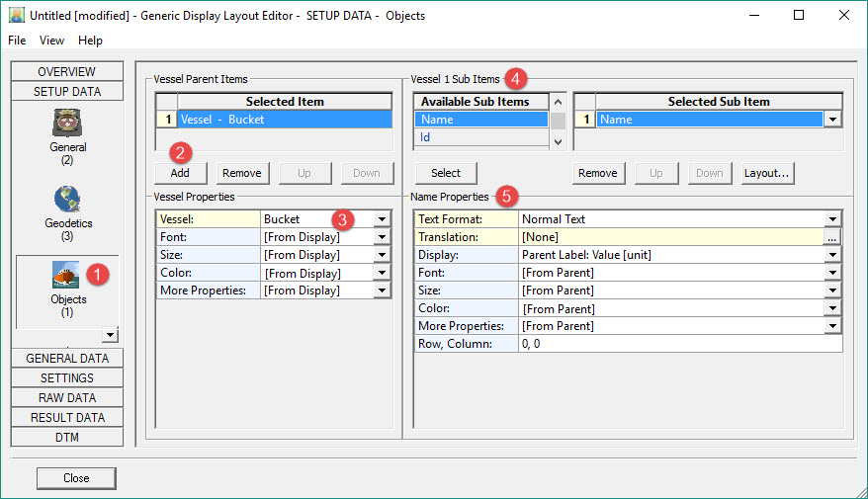Open the Translation browse ellipsis button
This screenshot has width=868, height=499.
click(x=832, y=237)
